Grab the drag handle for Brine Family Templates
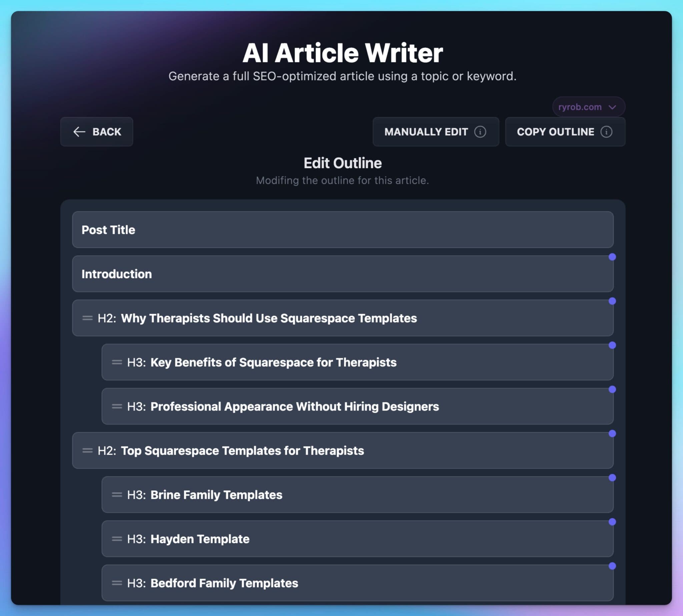The image size is (683, 616). click(117, 495)
